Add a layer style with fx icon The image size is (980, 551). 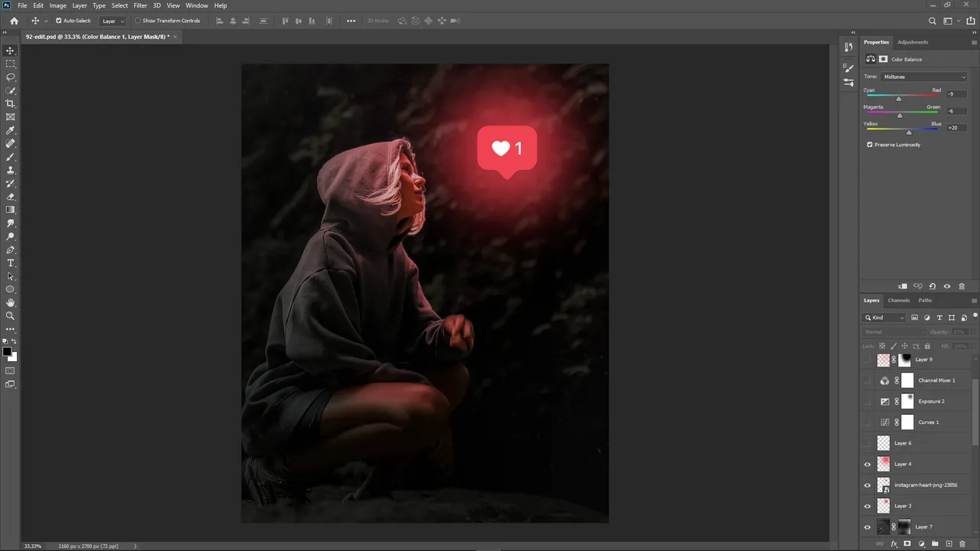click(893, 544)
